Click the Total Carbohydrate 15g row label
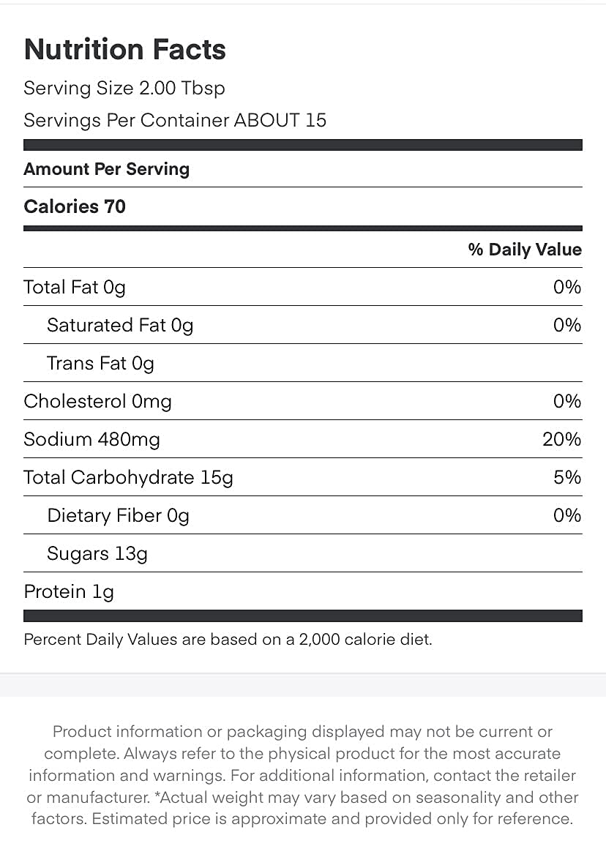The height and width of the screenshot is (868, 606). [x=128, y=478]
